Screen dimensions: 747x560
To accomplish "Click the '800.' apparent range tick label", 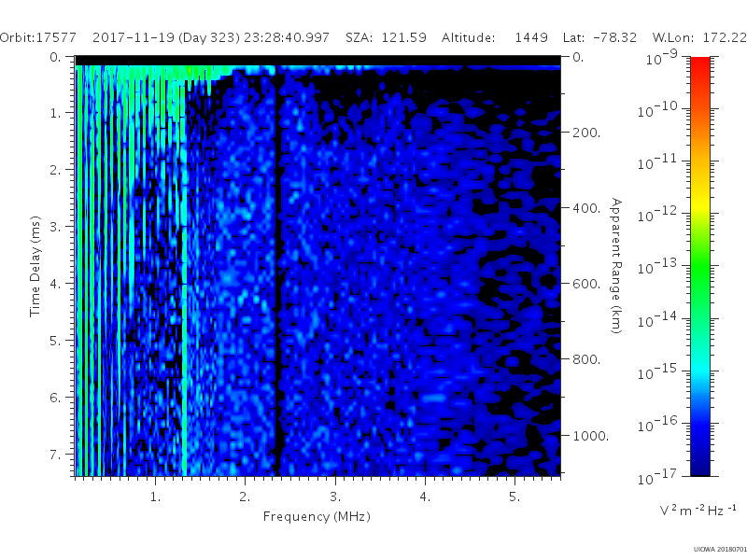I will 586,359.
